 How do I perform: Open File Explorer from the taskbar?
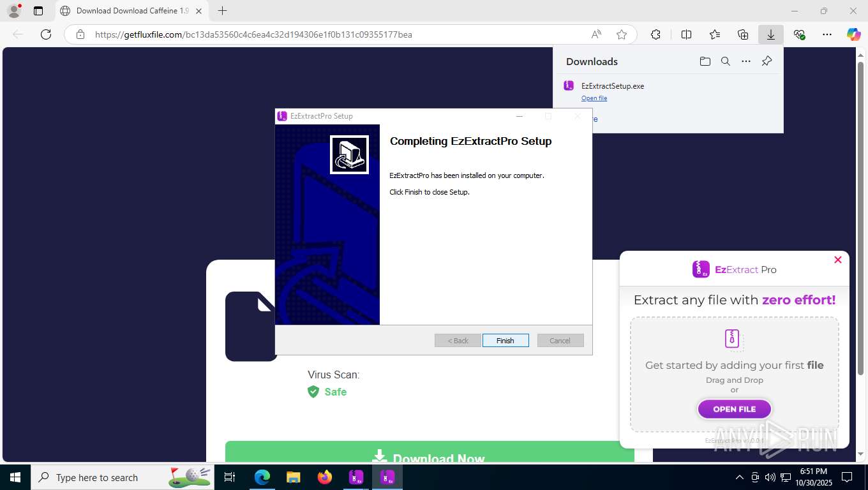click(294, 477)
